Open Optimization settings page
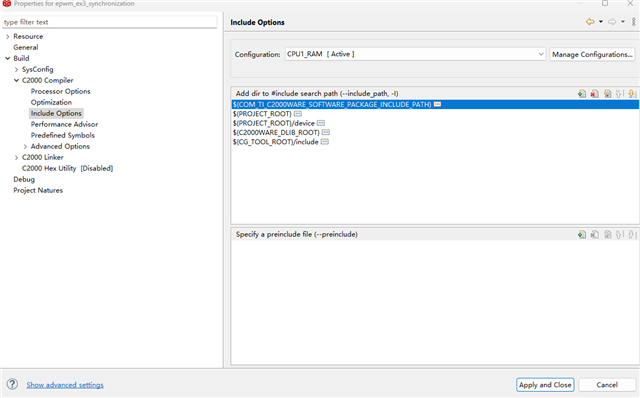This screenshot has width=640, height=398. pyautogui.click(x=51, y=102)
